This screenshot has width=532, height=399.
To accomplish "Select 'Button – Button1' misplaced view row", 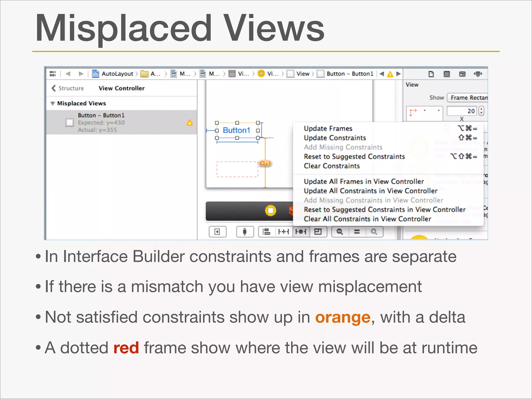I will (x=122, y=122).
